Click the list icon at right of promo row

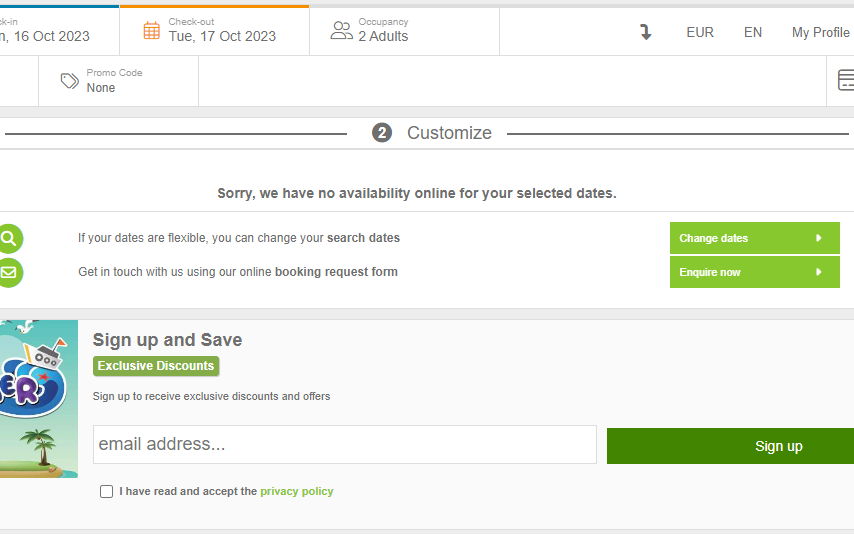pos(846,80)
